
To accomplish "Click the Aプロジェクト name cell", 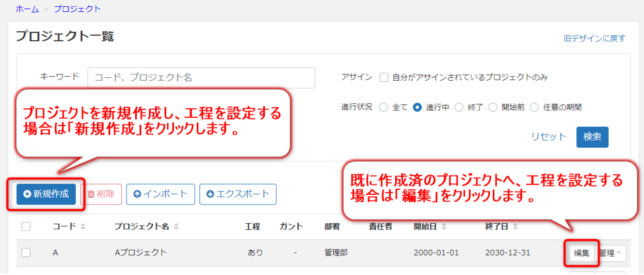I will click(x=141, y=252).
